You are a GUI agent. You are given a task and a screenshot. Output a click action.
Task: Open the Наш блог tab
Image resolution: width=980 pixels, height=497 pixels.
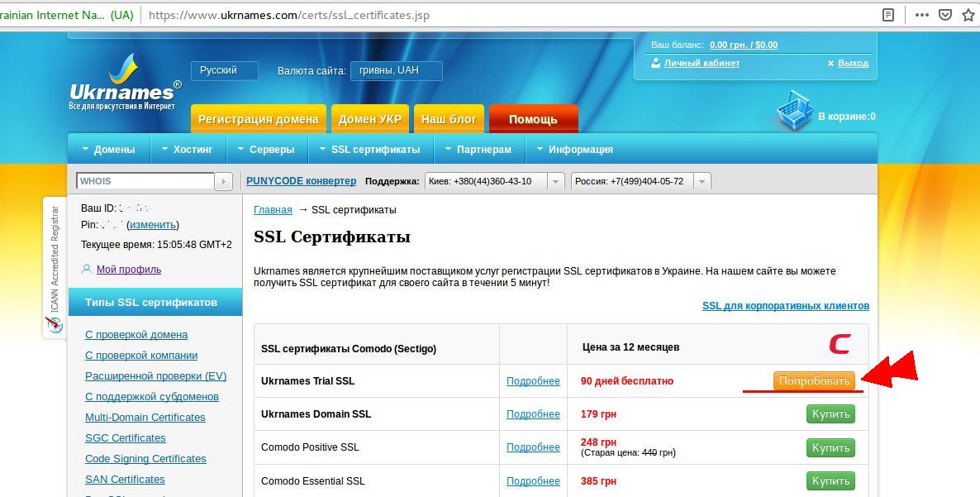pos(449,119)
